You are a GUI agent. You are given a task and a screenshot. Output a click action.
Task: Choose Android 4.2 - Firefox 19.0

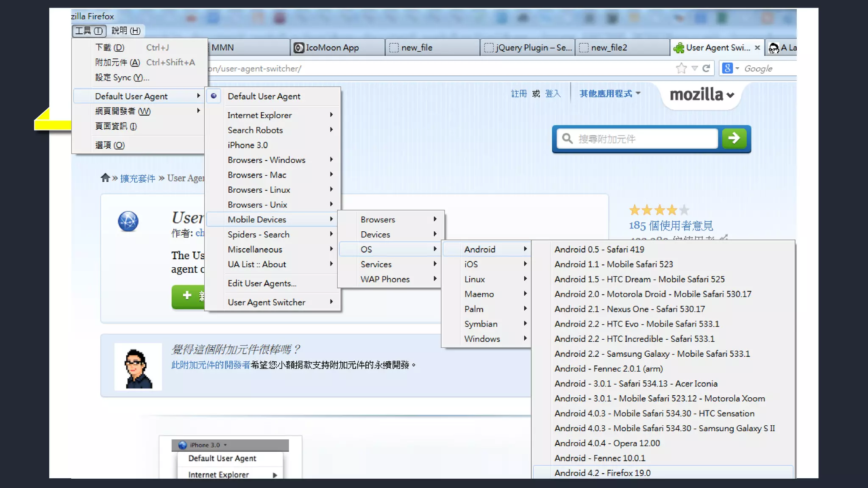[x=602, y=473]
